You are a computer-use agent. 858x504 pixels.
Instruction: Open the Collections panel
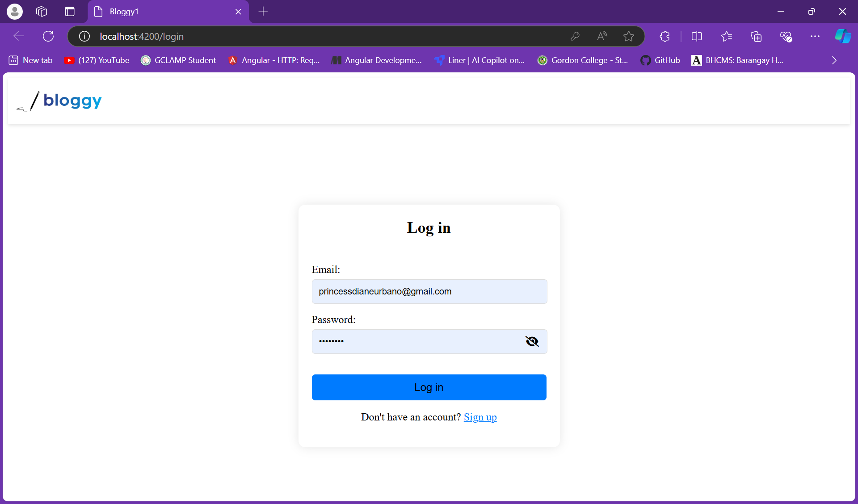756,36
